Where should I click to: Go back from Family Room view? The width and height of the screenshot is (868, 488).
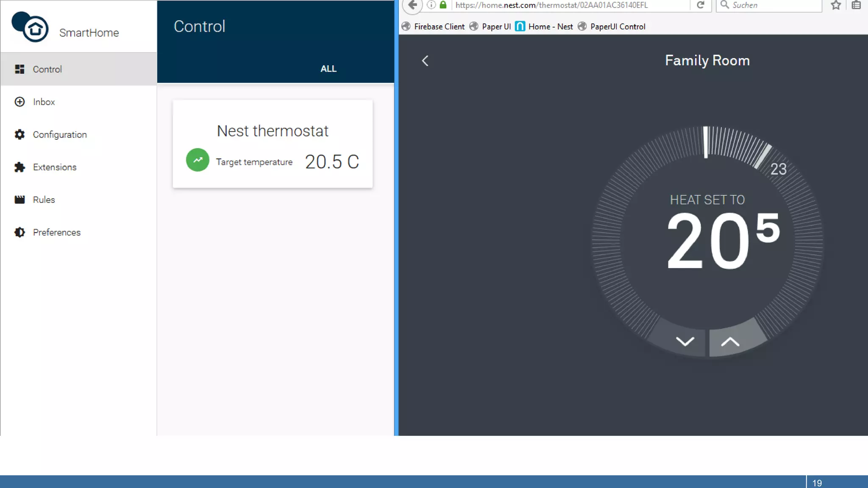coord(425,61)
